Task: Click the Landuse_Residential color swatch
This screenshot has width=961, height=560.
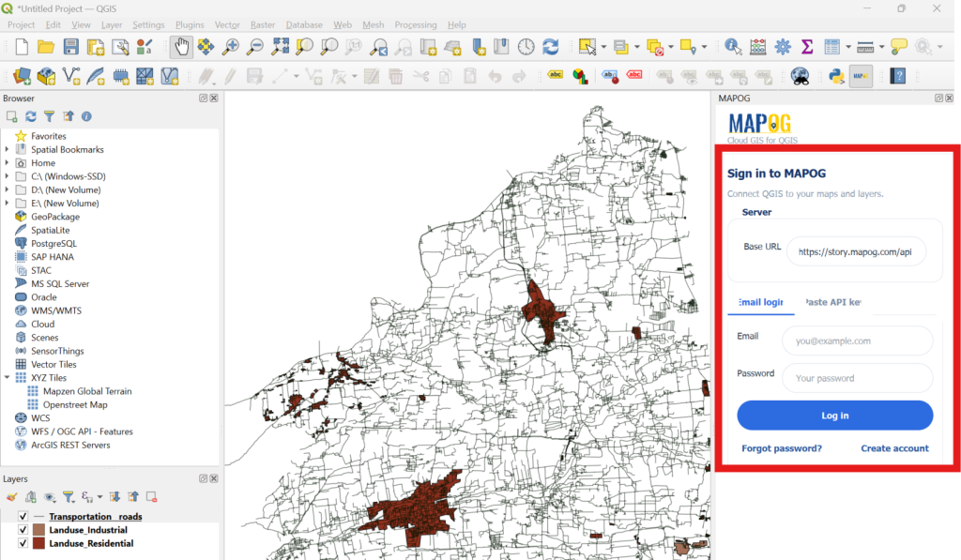Action: [38, 543]
